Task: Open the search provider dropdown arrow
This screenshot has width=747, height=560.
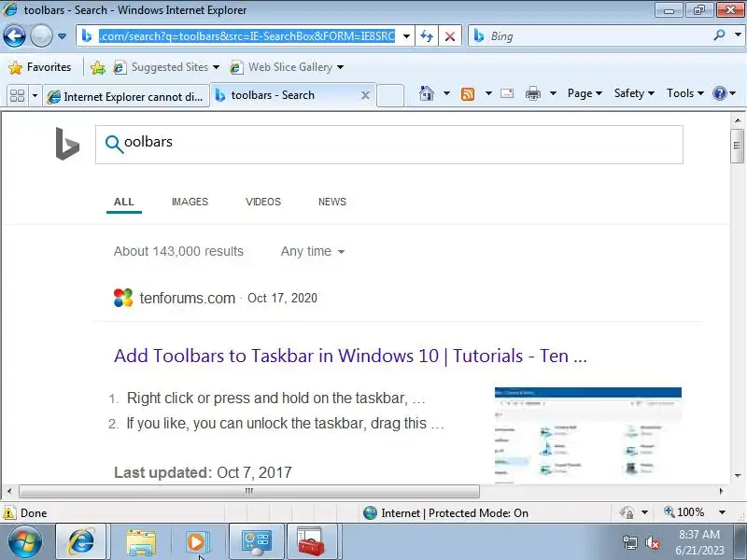Action: 738,35
